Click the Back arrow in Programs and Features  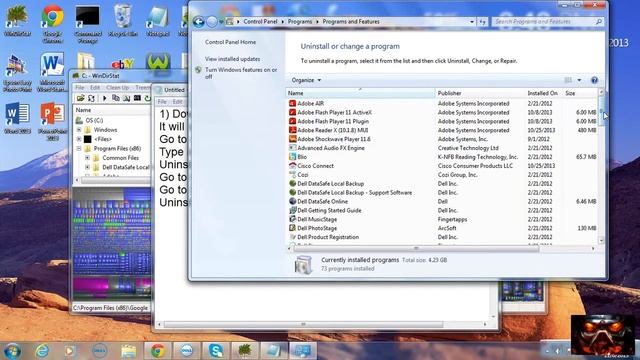click(199, 22)
